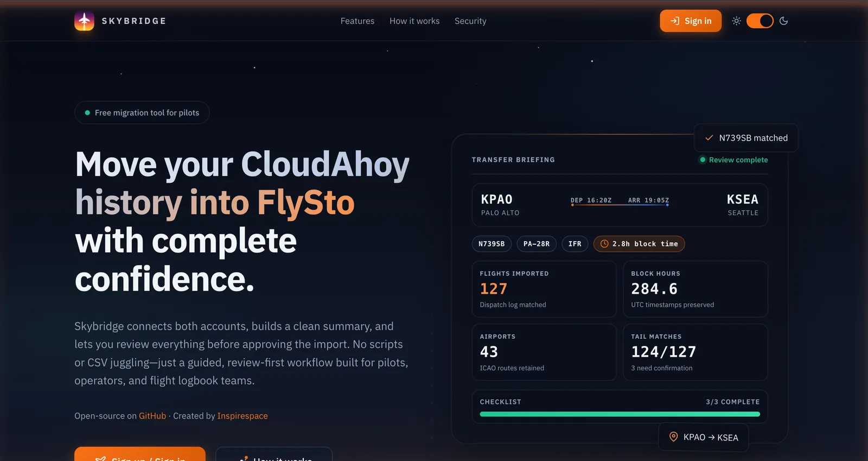Click the 2.8h block time text
Viewport: 868px width, 461px height.
[645, 244]
